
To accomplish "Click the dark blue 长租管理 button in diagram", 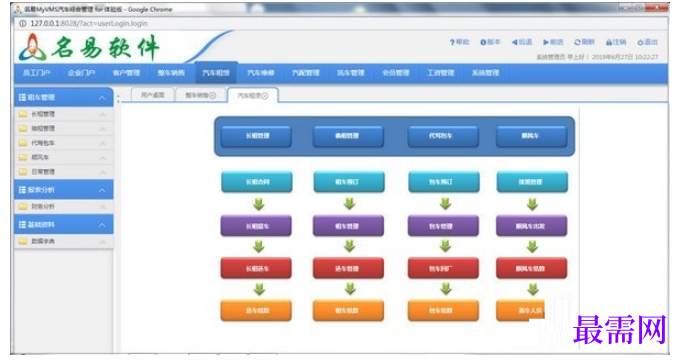I will pos(256,136).
